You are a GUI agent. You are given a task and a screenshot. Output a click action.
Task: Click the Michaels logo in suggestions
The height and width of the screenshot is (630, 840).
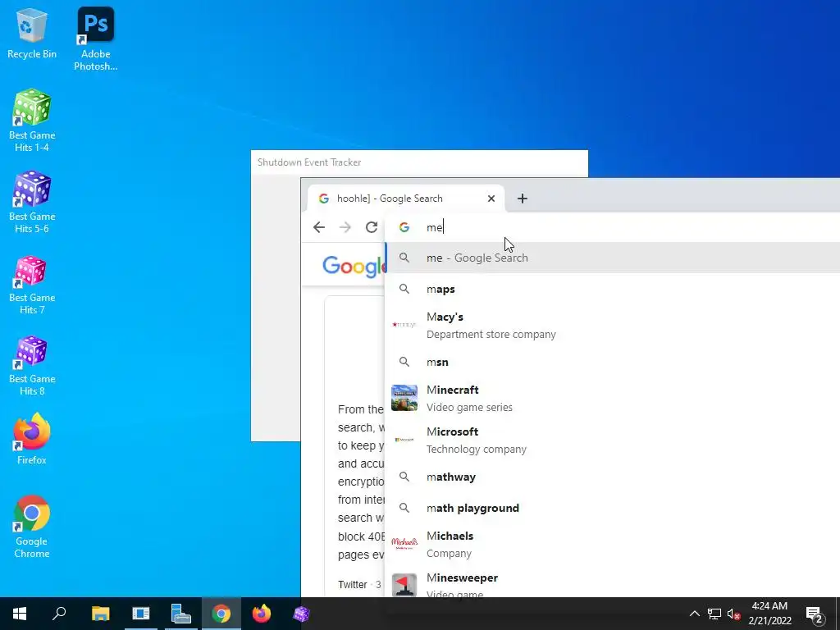pos(404,544)
